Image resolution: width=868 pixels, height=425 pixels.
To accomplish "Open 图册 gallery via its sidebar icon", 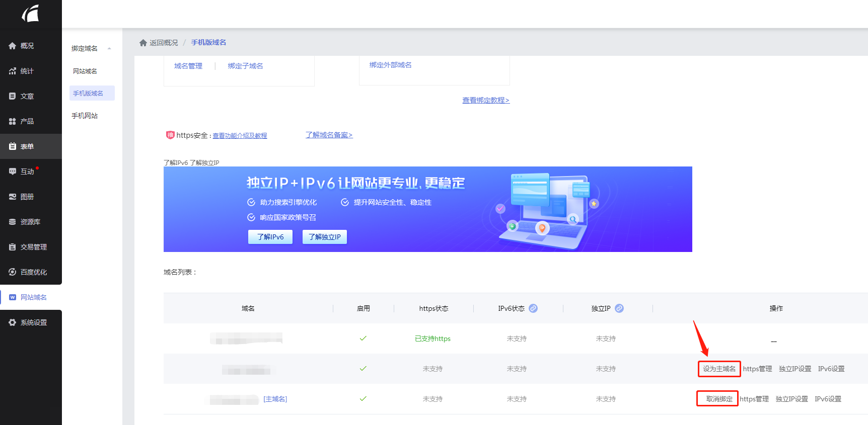I will point(12,197).
